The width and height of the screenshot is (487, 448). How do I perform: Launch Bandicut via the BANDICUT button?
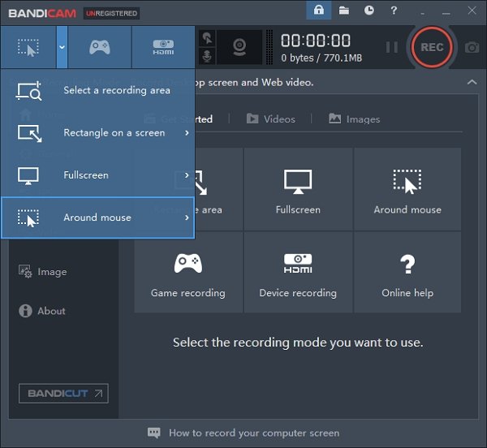[x=63, y=394]
